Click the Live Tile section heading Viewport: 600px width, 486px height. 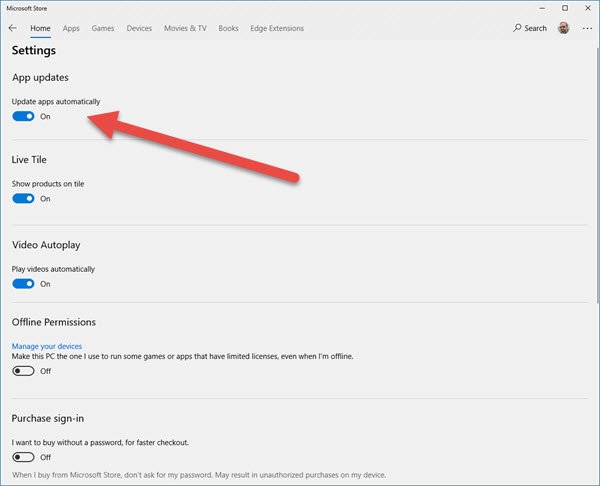click(29, 160)
